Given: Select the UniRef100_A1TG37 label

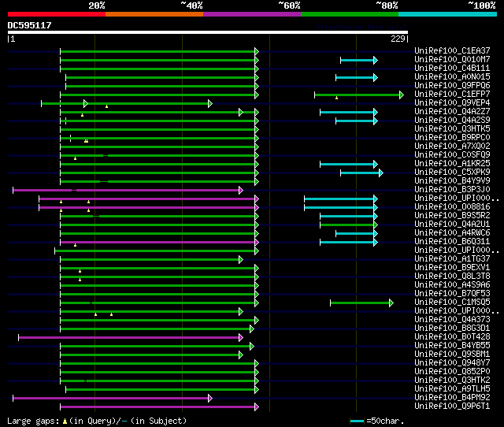Looking at the screenshot, I should pyautogui.click(x=452, y=259).
